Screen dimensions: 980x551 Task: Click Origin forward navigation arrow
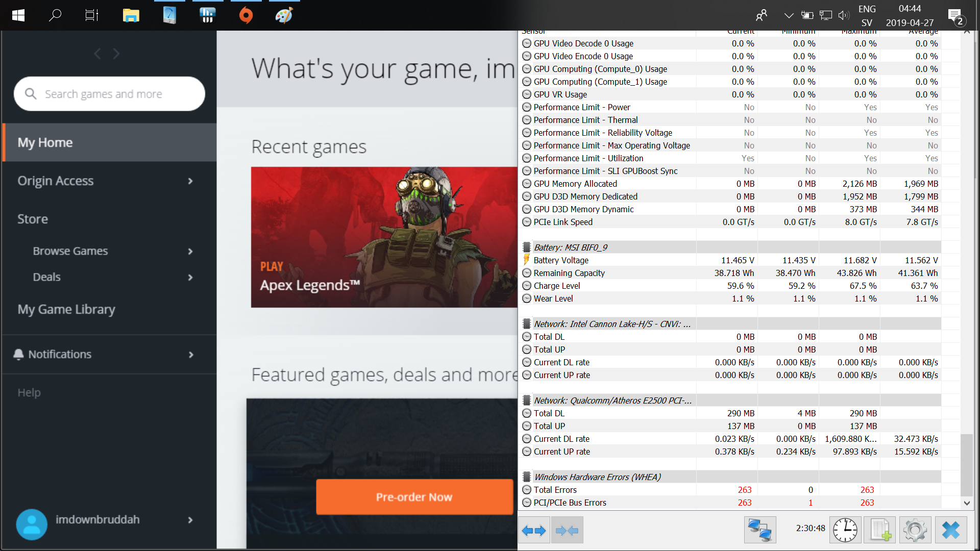[116, 54]
